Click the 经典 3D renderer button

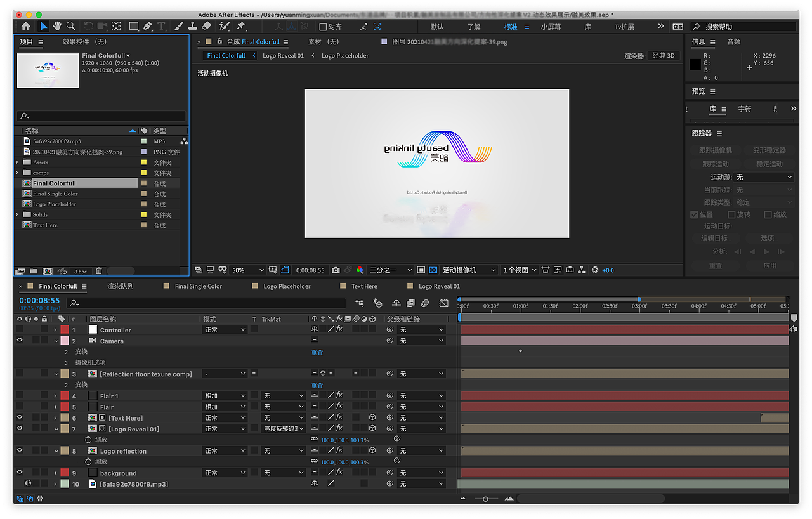663,56
